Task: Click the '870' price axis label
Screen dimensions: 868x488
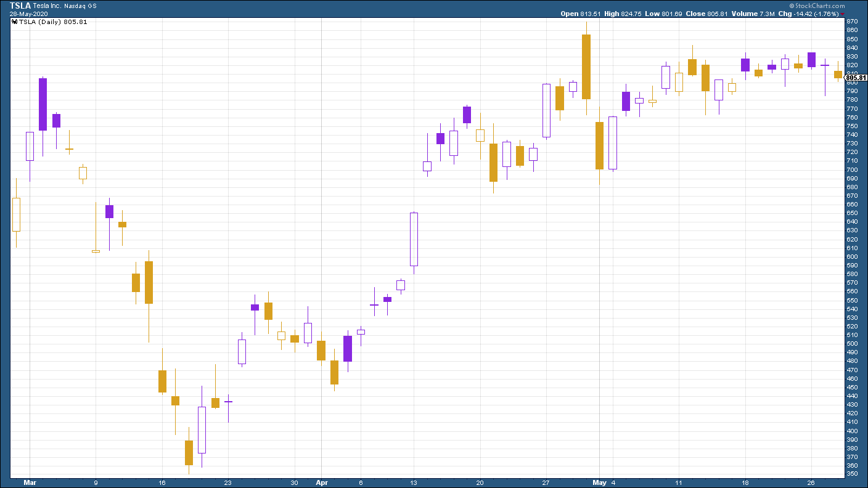Action: coord(852,22)
